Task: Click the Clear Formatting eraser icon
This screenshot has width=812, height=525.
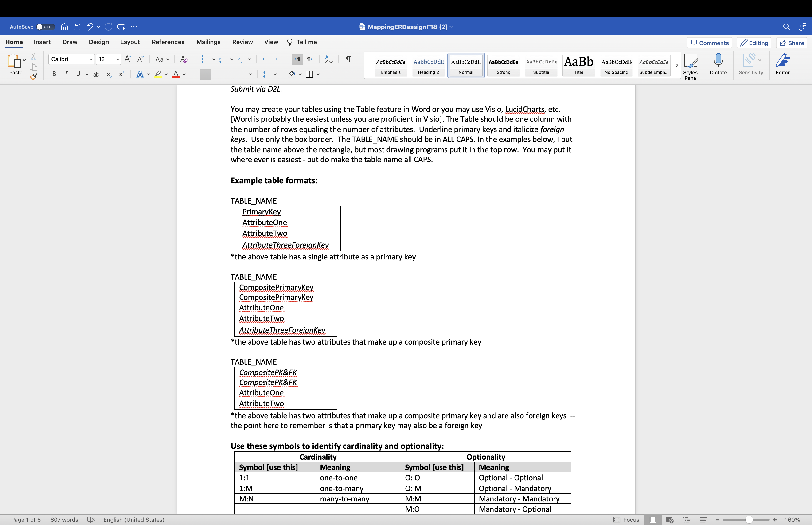Action: [184, 59]
